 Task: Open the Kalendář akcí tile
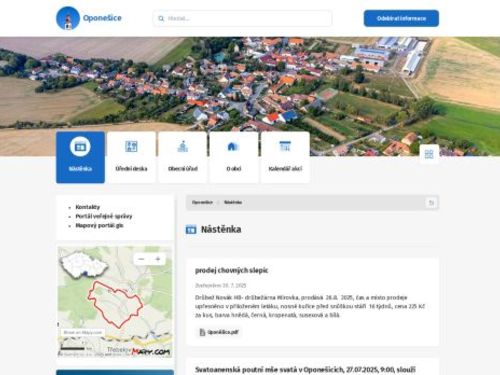(x=285, y=157)
